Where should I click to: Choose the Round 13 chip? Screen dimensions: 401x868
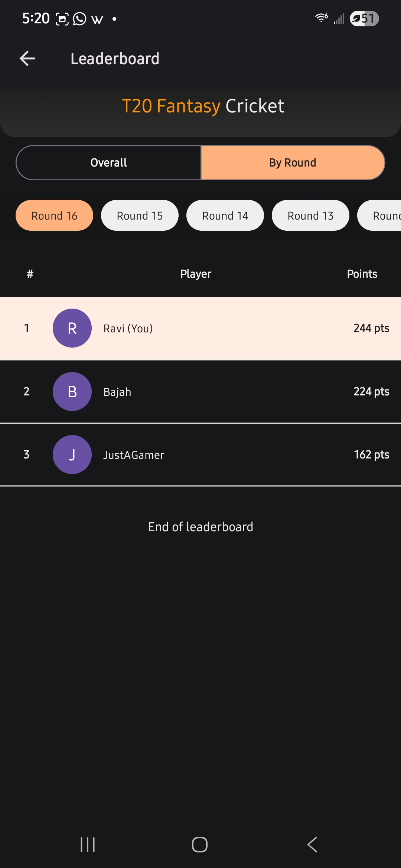310,216
